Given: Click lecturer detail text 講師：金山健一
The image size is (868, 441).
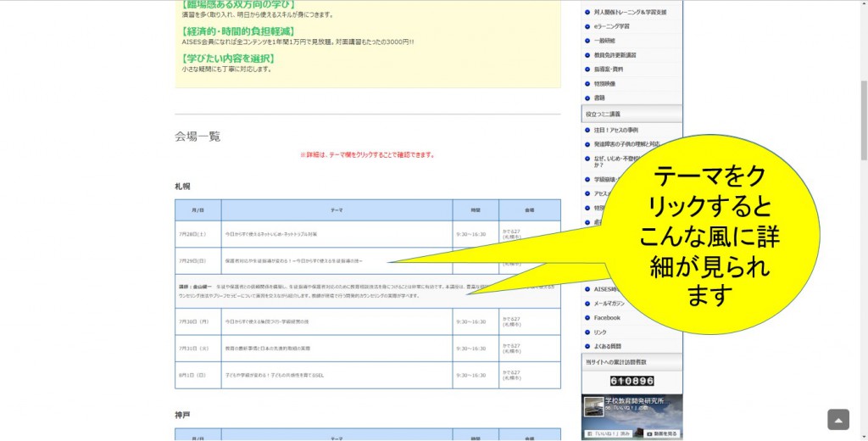Looking at the screenshot, I should point(195,287).
